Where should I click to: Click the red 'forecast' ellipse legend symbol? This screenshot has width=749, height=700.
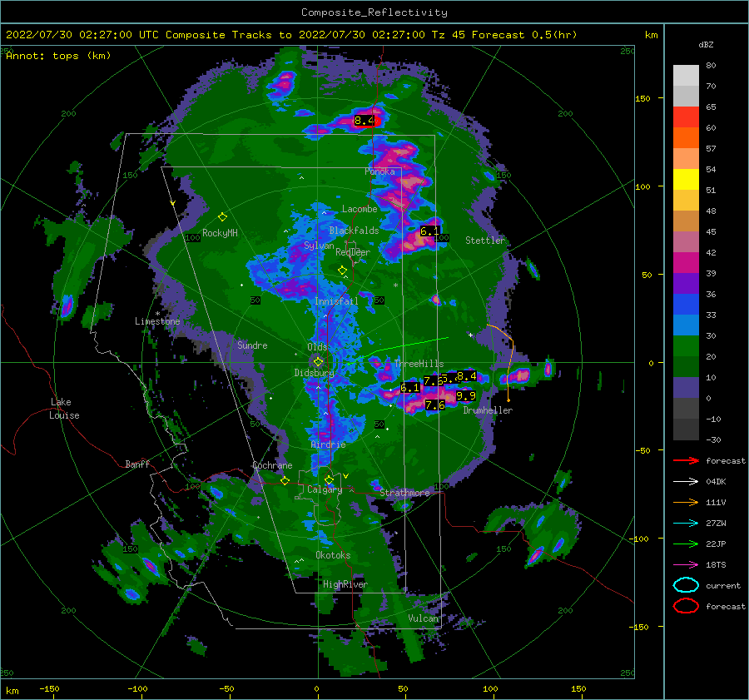pyautogui.click(x=686, y=606)
